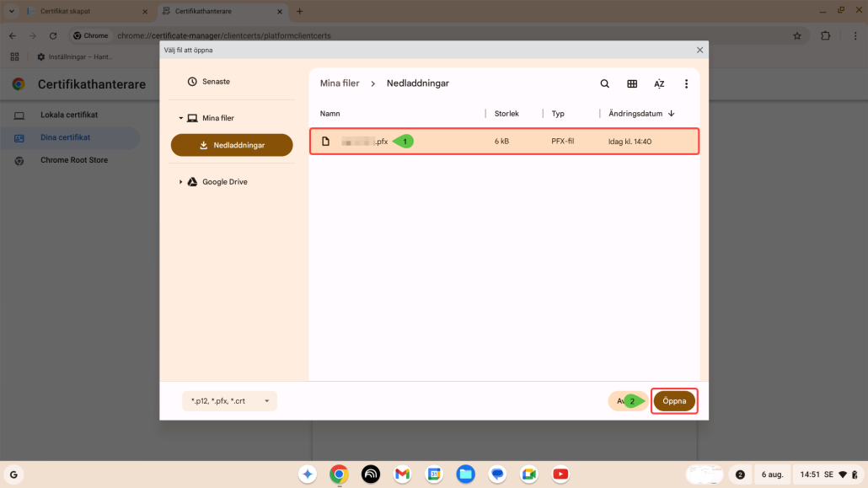Collapse the Mina filer tree item

click(181, 118)
